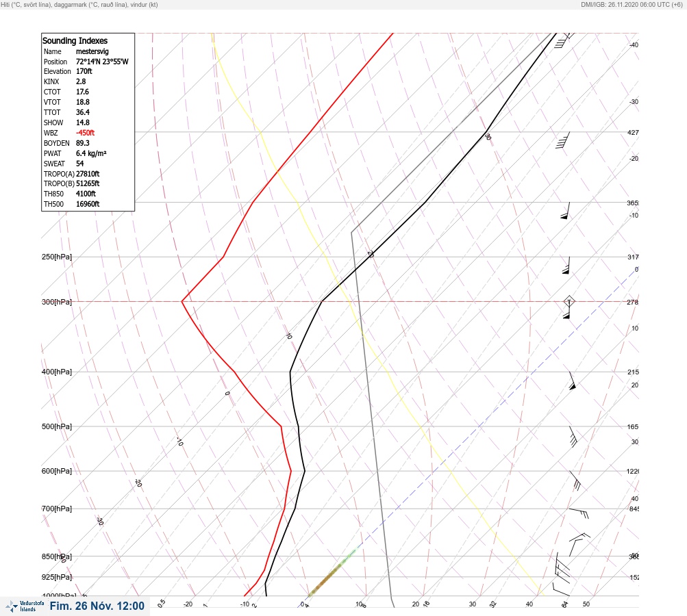Click the 50 temperature axis label
687x616 pixels.
pyautogui.click(x=586, y=604)
